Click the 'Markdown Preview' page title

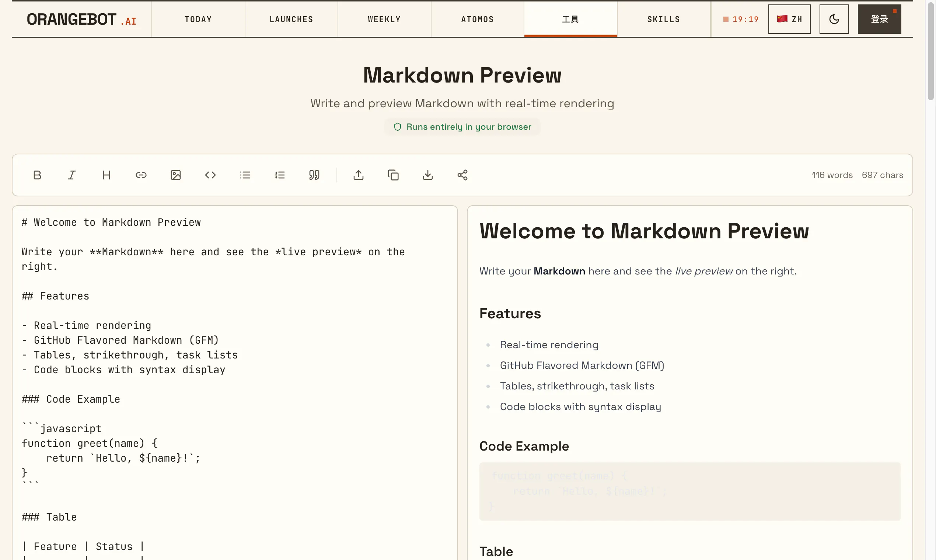462,75
